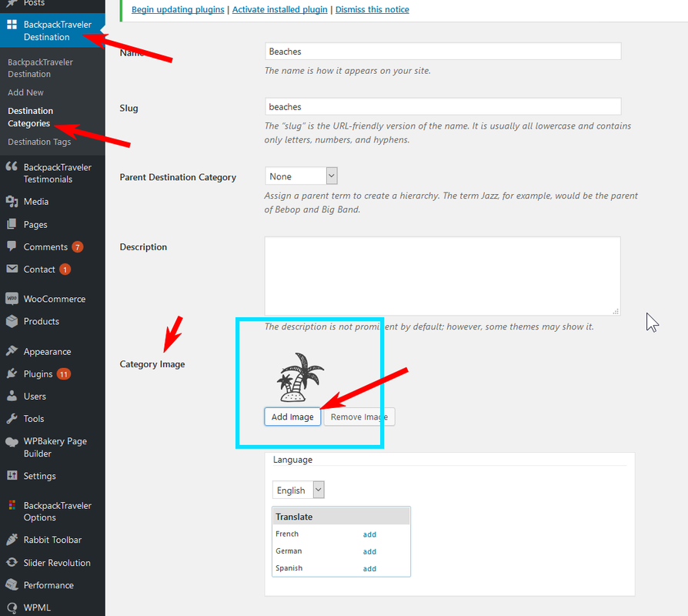Click the Media library icon
Viewport: 688px width, 616px height.
[x=12, y=202]
